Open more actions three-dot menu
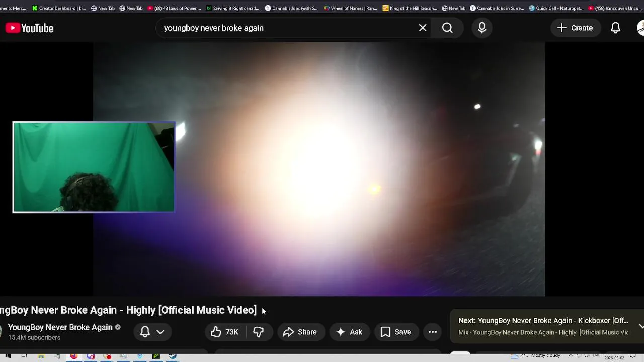Viewport: 644px width, 362px height. coord(433,332)
